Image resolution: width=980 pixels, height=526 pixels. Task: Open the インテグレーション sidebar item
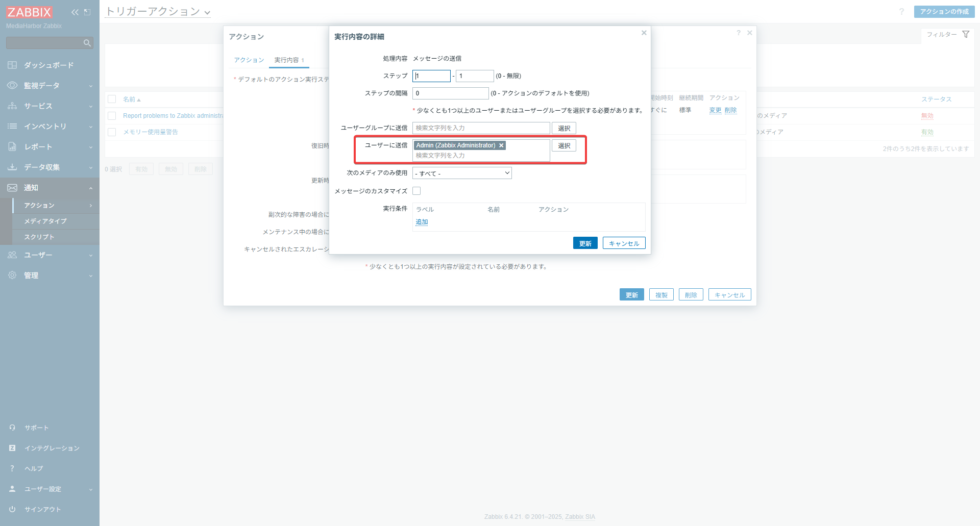(x=52, y=448)
